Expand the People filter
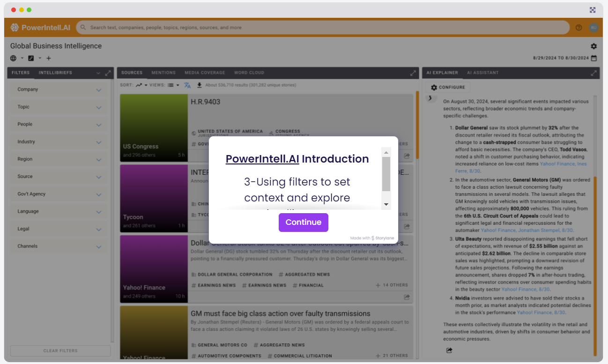 point(99,125)
